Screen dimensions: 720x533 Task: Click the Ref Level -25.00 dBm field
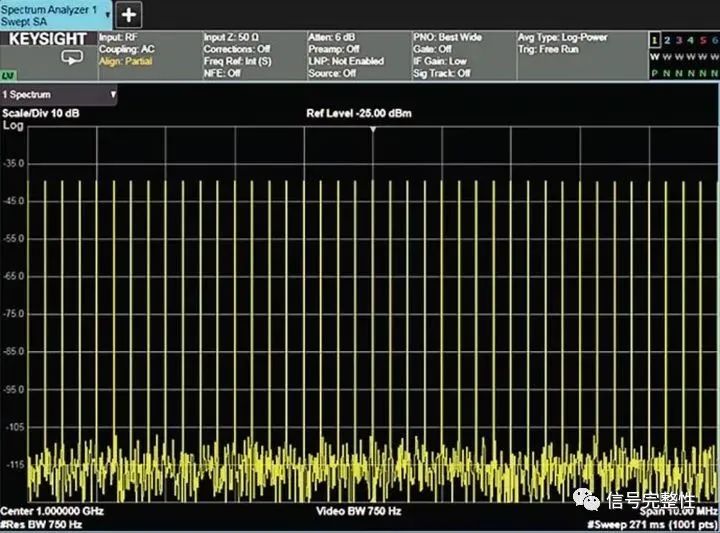coord(358,113)
